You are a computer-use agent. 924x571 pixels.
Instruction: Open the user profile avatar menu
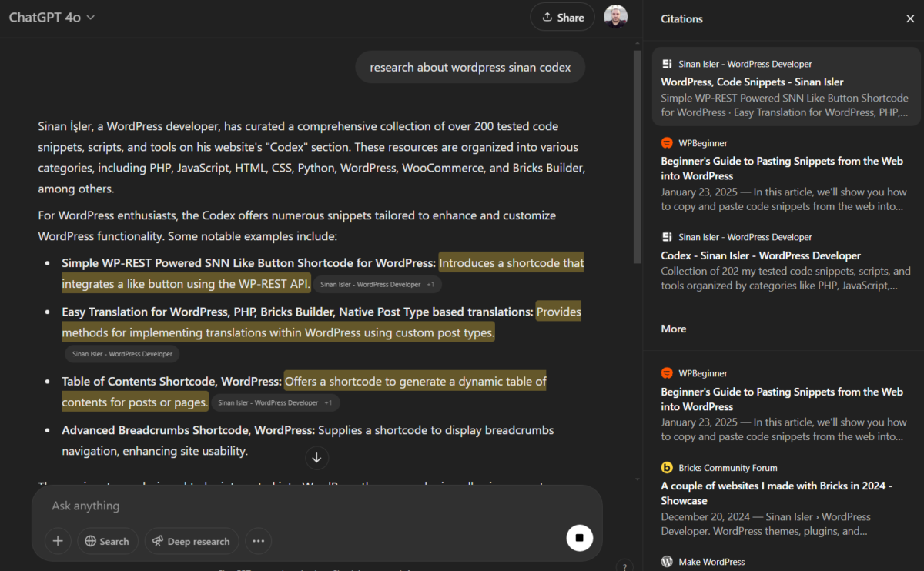pos(615,17)
